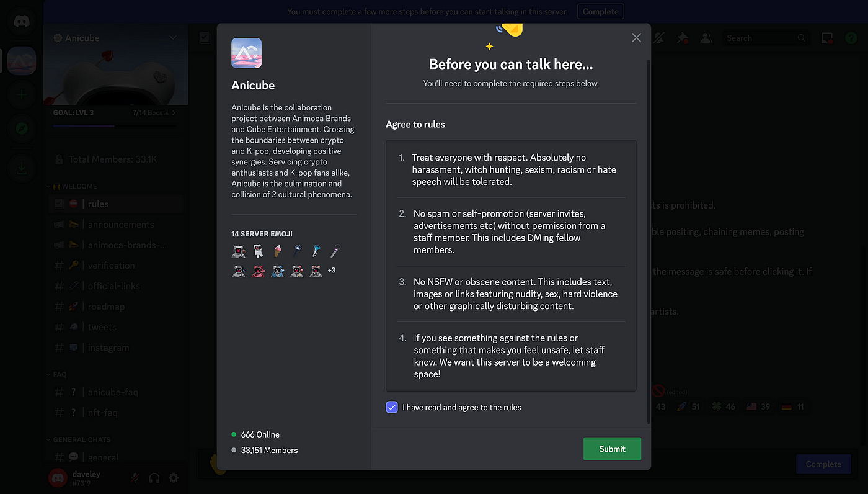This screenshot has height=494, width=868.
Task: Open server boosts 7/14 Boosts link
Action: click(x=154, y=113)
